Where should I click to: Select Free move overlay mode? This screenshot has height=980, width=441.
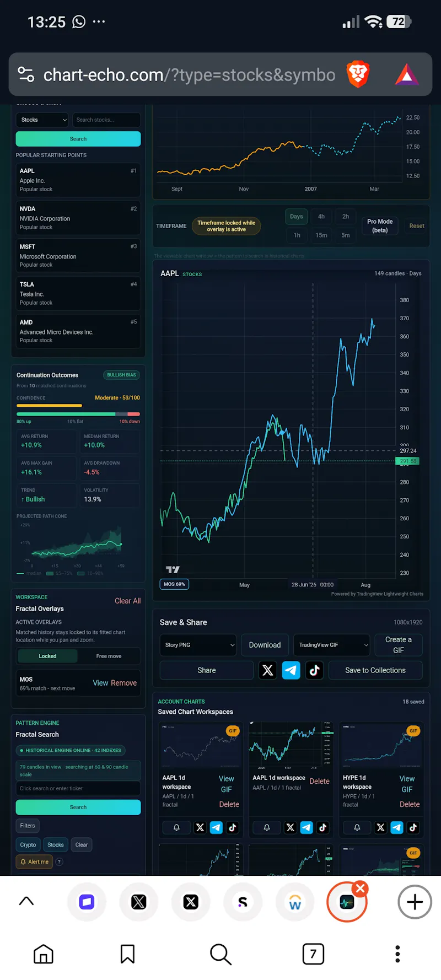pyautogui.click(x=109, y=656)
